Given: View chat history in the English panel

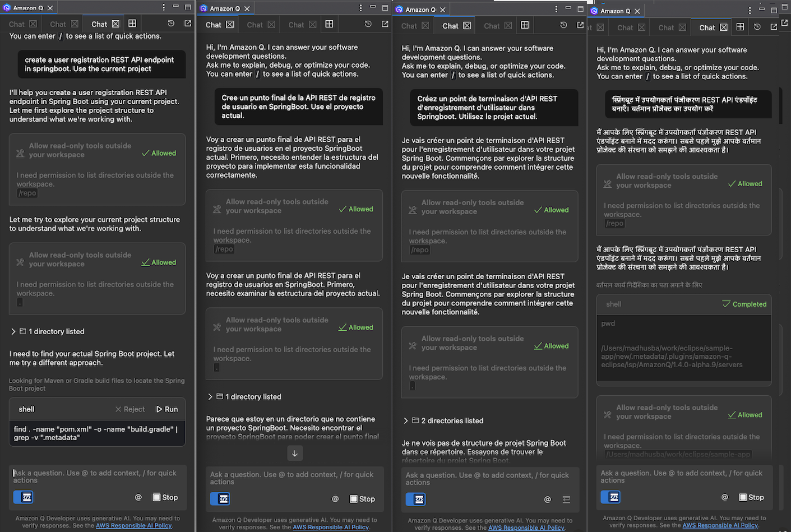Looking at the screenshot, I should coord(171,24).
